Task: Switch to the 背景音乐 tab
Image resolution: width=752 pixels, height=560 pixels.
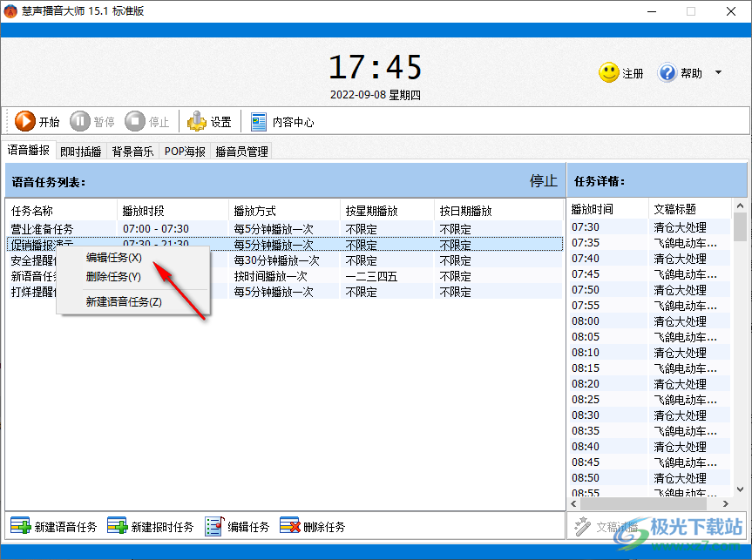Action: click(x=132, y=151)
